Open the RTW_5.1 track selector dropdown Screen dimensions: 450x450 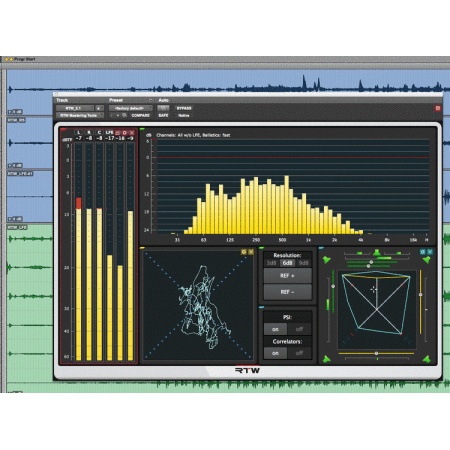[75, 108]
